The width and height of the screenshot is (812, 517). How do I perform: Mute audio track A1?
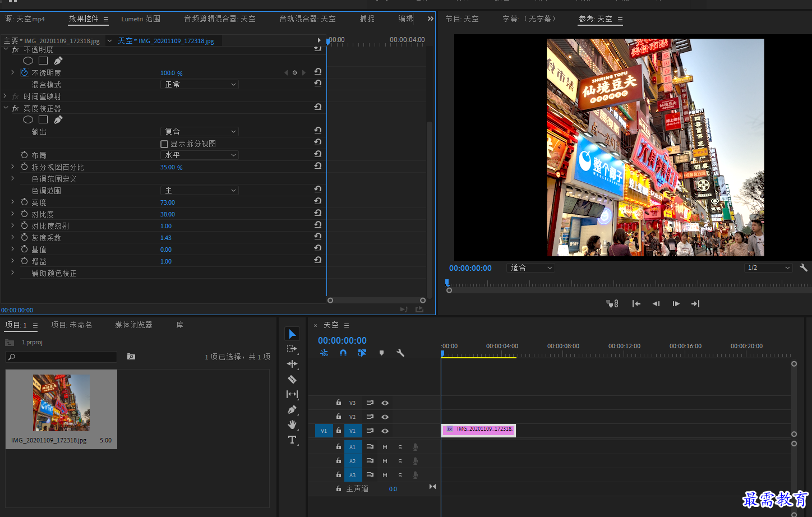pos(385,447)
